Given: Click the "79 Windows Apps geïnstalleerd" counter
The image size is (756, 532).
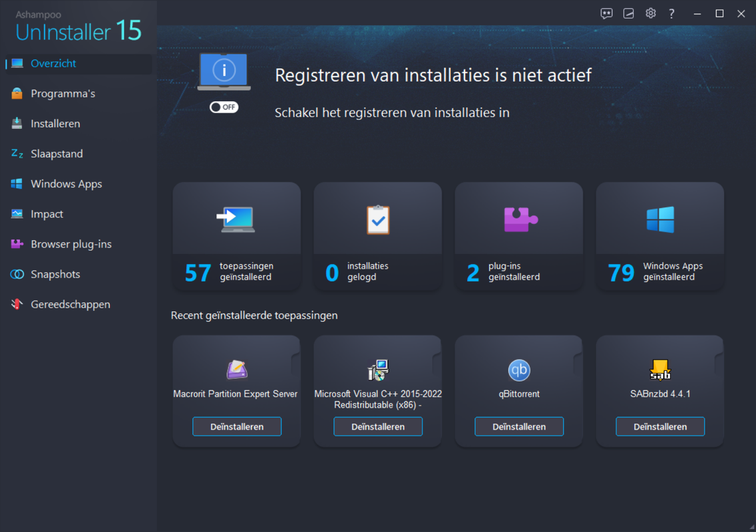Looking at the screenshot, I should 656,272.
